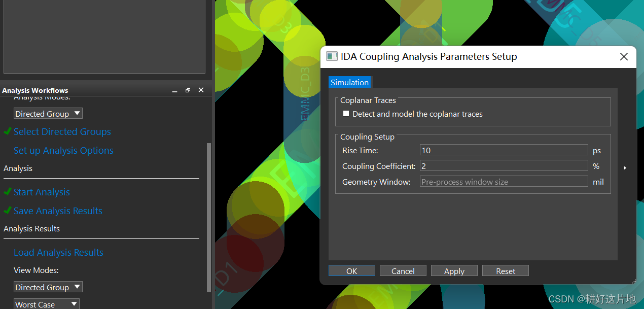Click the OK button to confirm settings
The width and height of the screenshot is (644, 309).
(x=351, y=270)
